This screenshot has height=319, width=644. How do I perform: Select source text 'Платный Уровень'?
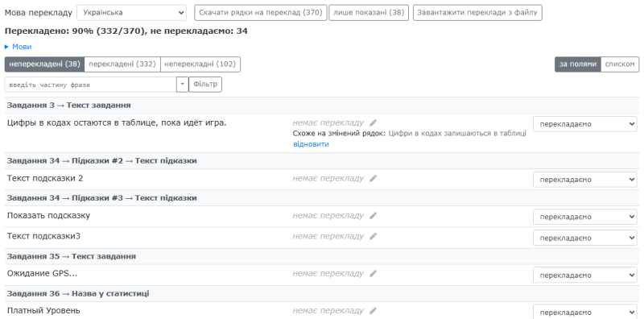43,311
